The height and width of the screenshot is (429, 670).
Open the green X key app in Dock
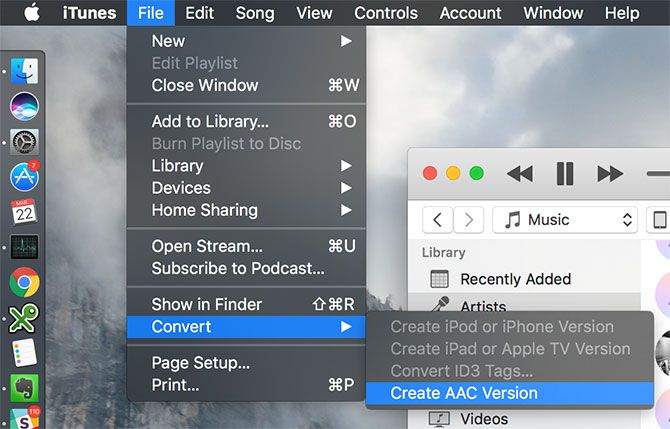point(24,317)
